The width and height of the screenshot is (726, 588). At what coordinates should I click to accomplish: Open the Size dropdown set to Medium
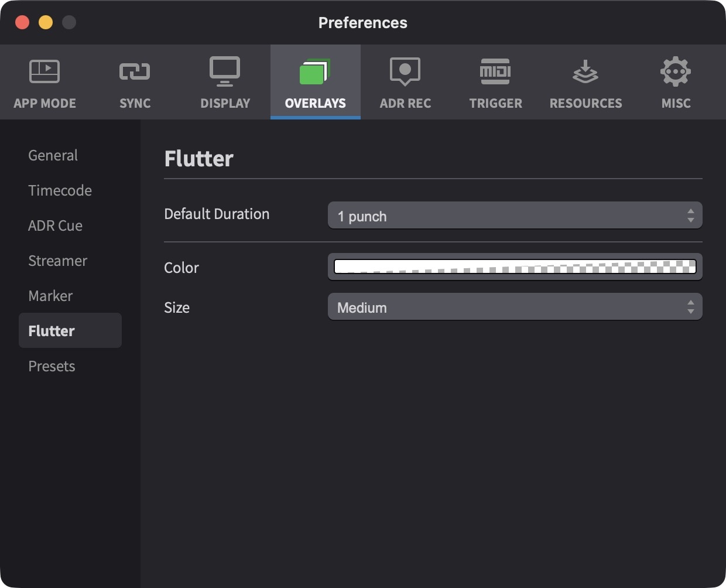click(515, 307)
